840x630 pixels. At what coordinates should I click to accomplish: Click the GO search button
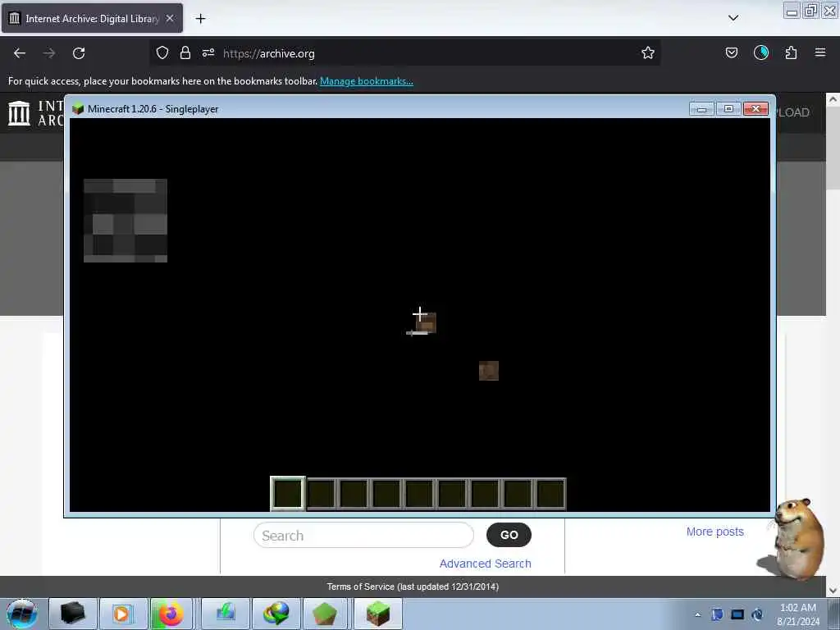(509, 535)
